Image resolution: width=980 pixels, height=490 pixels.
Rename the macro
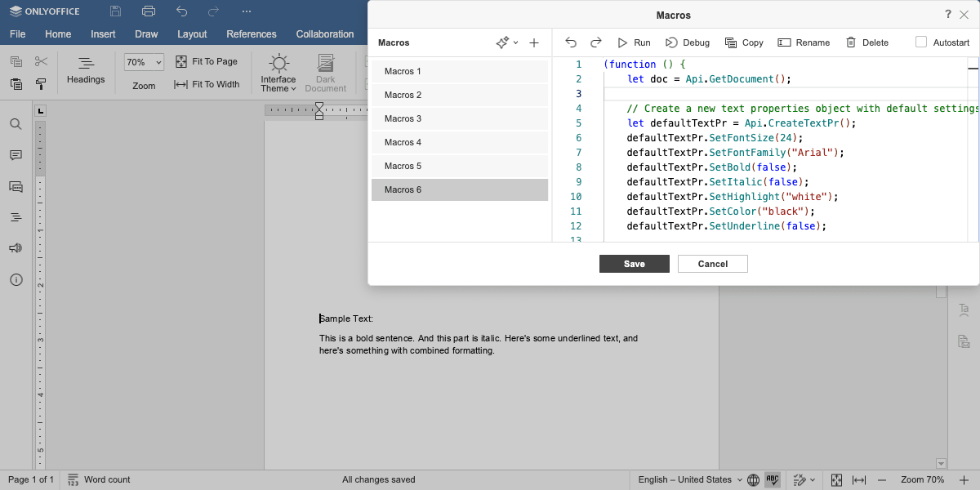tap(804, 42)
